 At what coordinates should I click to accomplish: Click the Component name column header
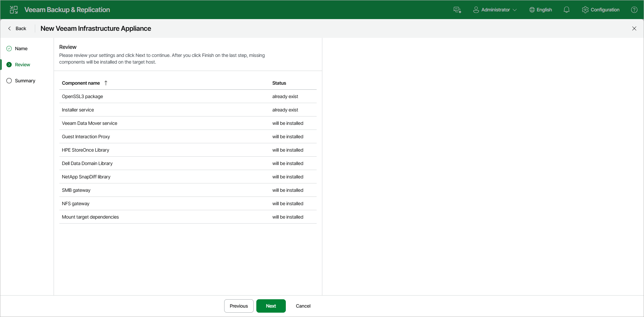click(x=81, y=83)
